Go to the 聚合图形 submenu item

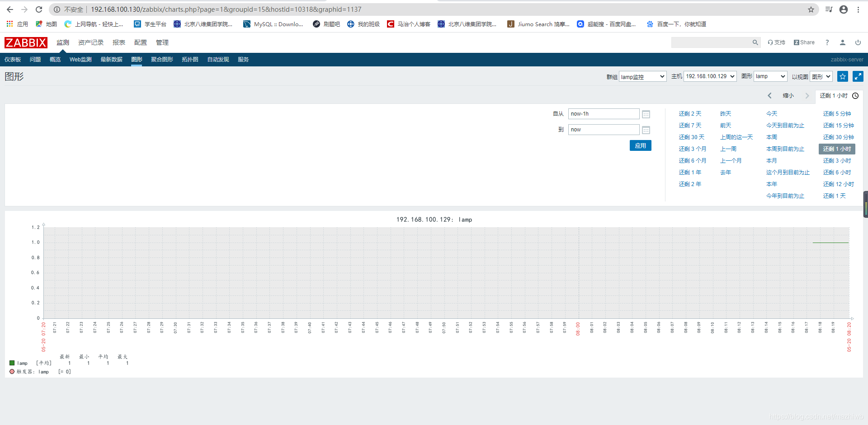[x=162, y=60]
